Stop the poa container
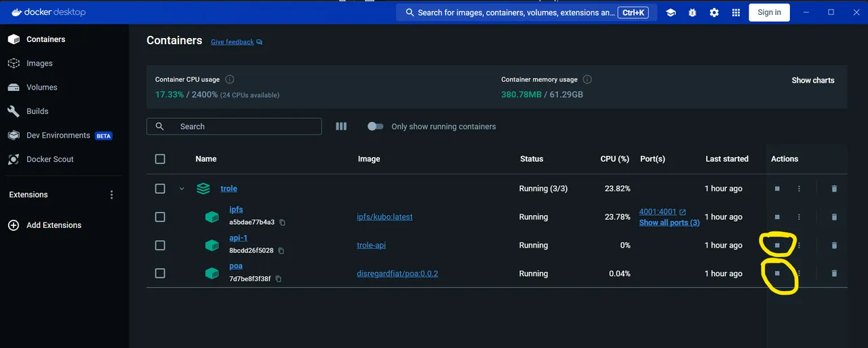 tap(777, 273)
